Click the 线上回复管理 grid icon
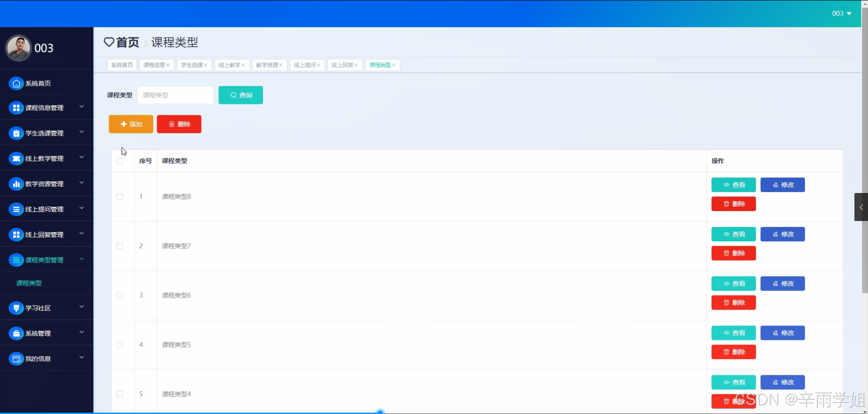 [16, 234]
